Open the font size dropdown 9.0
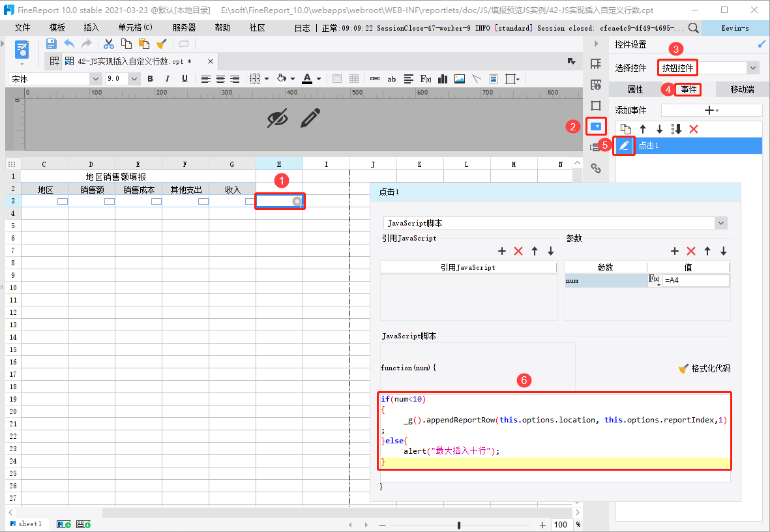The width and height of the screenshot is (770, 532). (134, 79)
